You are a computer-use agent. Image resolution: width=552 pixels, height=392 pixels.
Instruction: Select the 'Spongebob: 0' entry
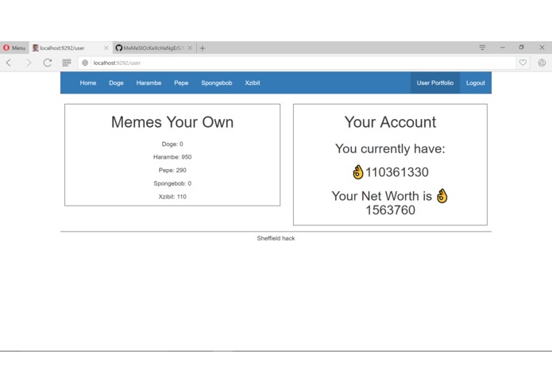click(x=172, y=183)
